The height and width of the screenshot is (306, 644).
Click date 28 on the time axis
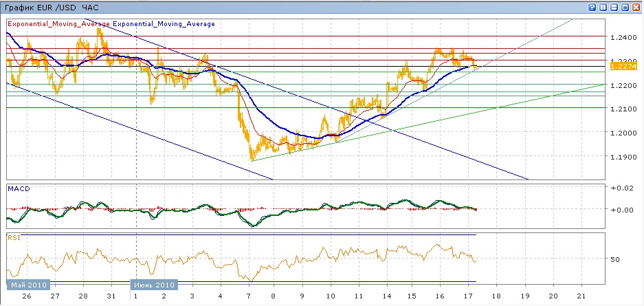(x=82, y=297)
